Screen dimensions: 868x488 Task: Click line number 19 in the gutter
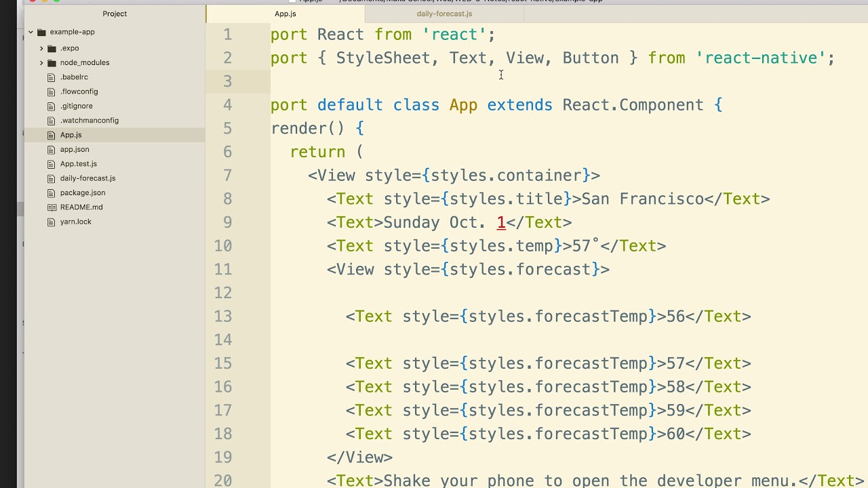(223, 457)
